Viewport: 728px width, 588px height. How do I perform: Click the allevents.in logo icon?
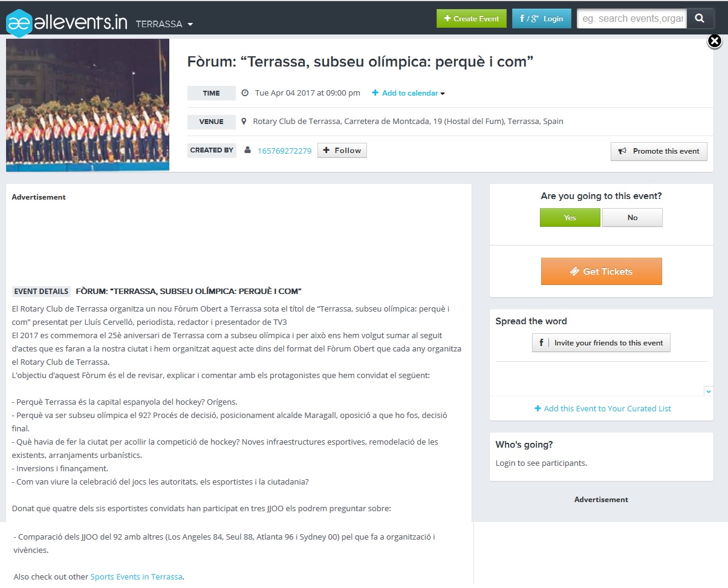(x=19, y=23)
